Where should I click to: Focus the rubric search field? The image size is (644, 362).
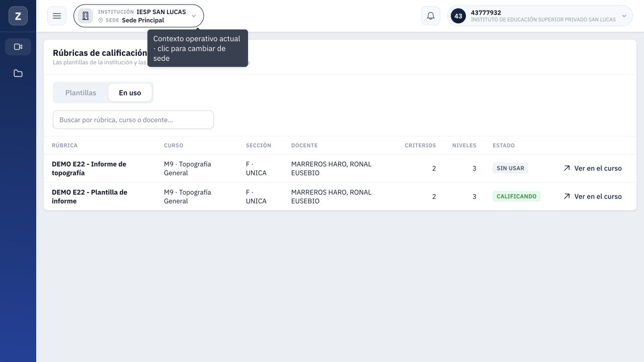[133, 120]
